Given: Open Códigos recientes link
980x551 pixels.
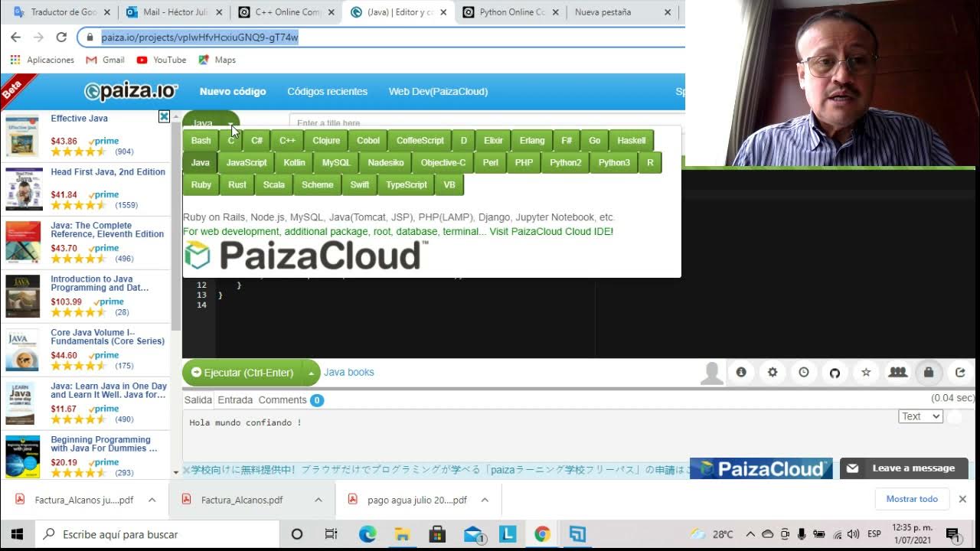Looking at the screenshot, I should [x=327, y=91].
